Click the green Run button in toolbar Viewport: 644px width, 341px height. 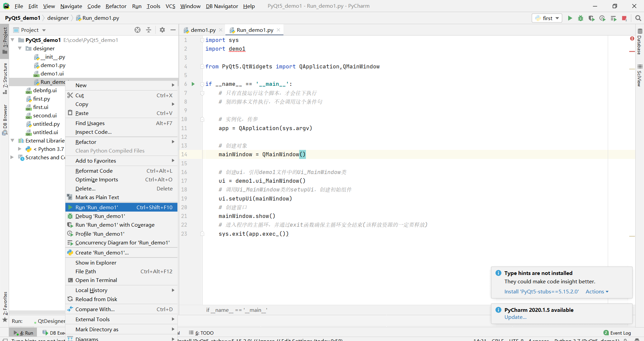click(570, 18)
